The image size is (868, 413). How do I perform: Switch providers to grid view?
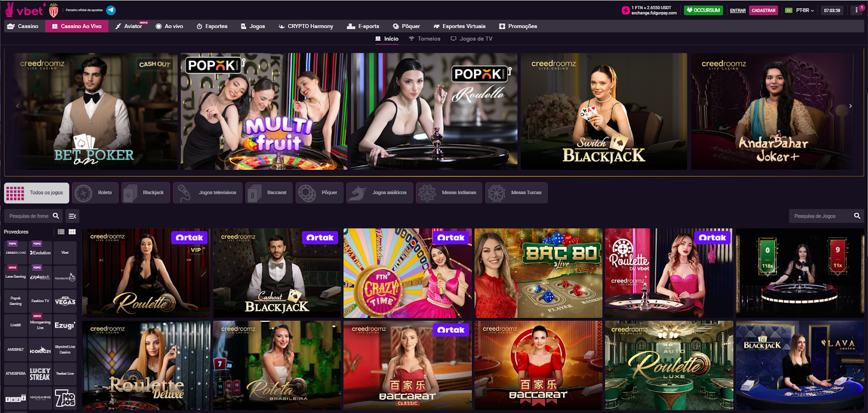coord(72,232)
